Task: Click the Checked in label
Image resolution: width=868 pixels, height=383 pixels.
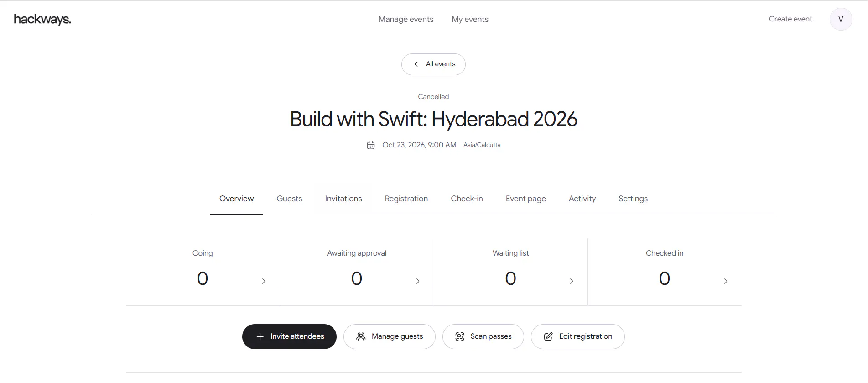Action: point(665,253)
